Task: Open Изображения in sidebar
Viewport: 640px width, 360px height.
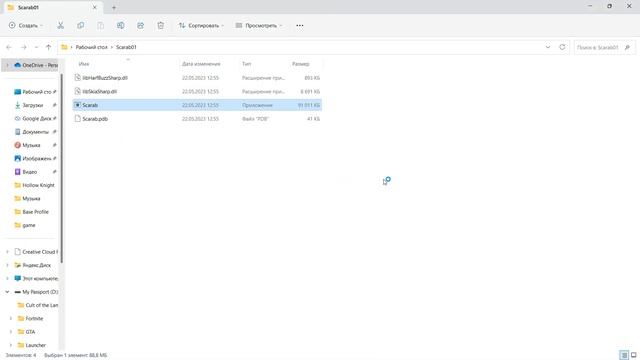Action: click(x=36, y=158)
